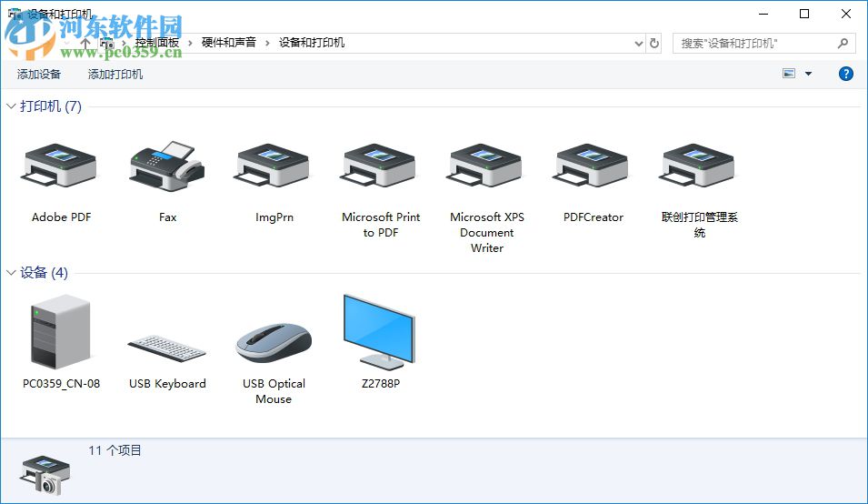Click the 打印机 (7) group heading
The width and height of the screenshot is (868, 504).
click(51, 106)
